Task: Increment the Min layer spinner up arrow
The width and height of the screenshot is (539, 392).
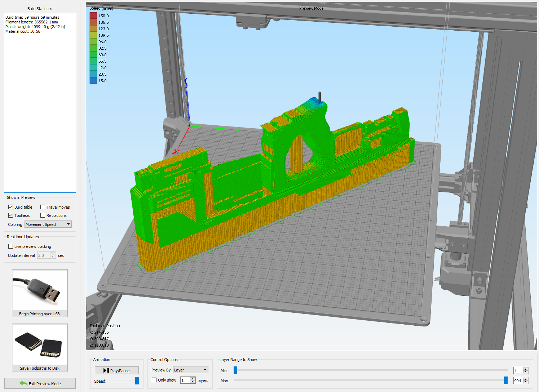Action: click(x=526, y=369)
